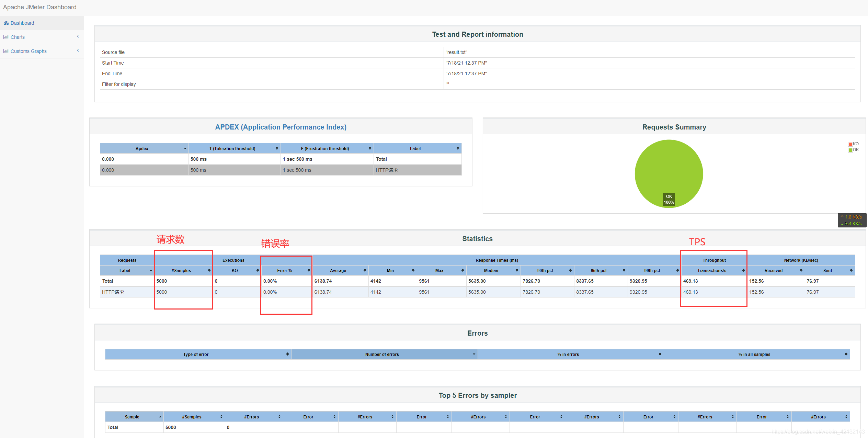Viewport: 868px width, 438px height.
Task: Click the HTTP请求 row in Statistics table
Action: pos(113,292)
